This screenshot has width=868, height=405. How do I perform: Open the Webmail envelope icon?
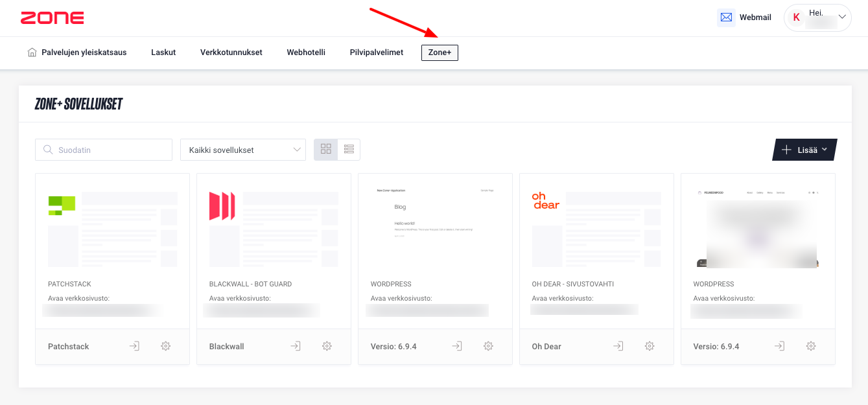tap(726, 17)
